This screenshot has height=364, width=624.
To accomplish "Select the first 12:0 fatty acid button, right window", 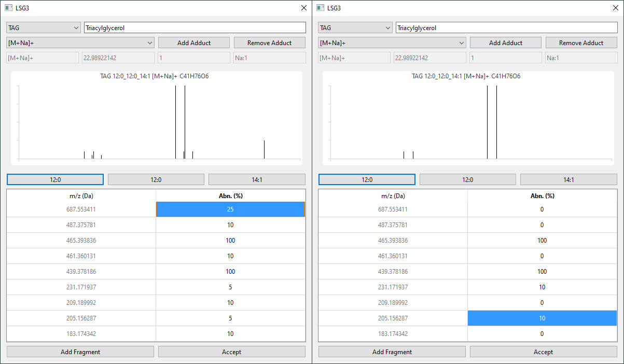I will [x=367, y=179].
